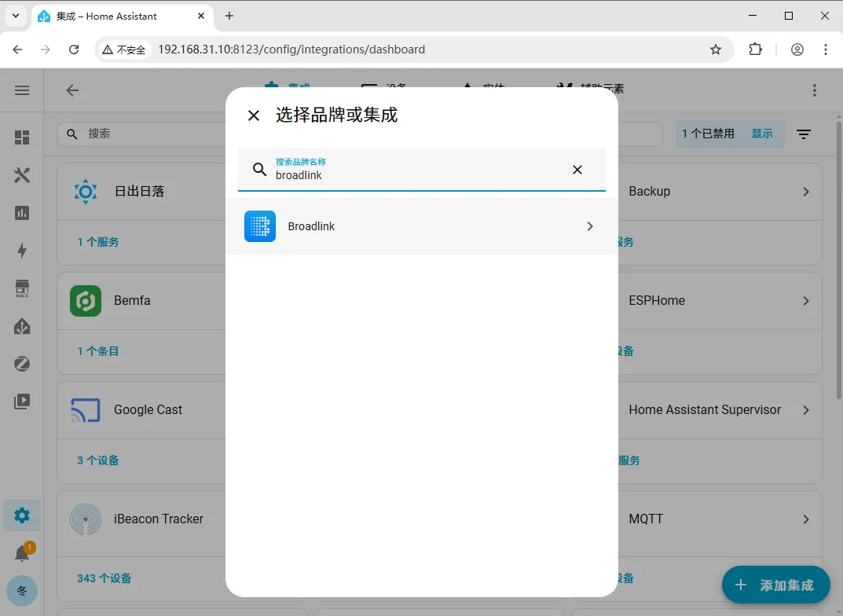The height and width of the screenshot is (616, 843).
Task: Click the Google Cast icon
Action: [86, 410]
